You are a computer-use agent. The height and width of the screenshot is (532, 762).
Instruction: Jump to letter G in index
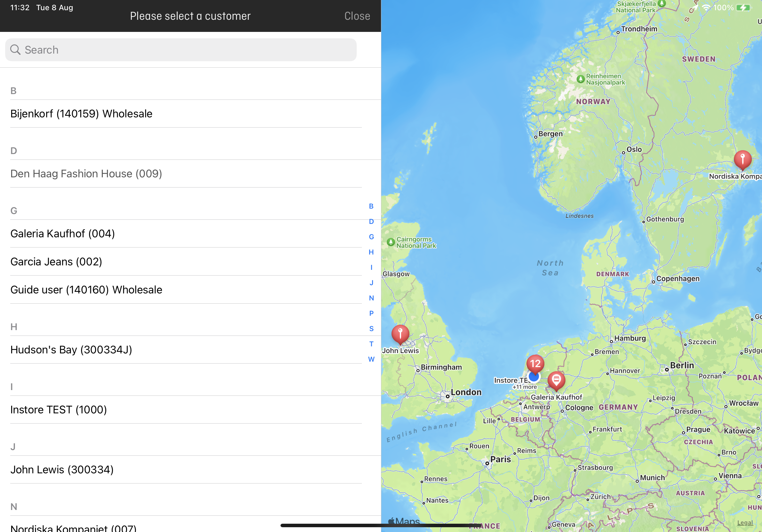(x=371, y=237)
